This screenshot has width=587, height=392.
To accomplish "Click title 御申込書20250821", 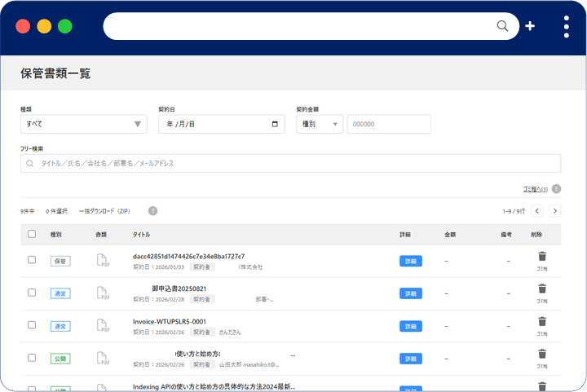I will [x=179, y=288].
